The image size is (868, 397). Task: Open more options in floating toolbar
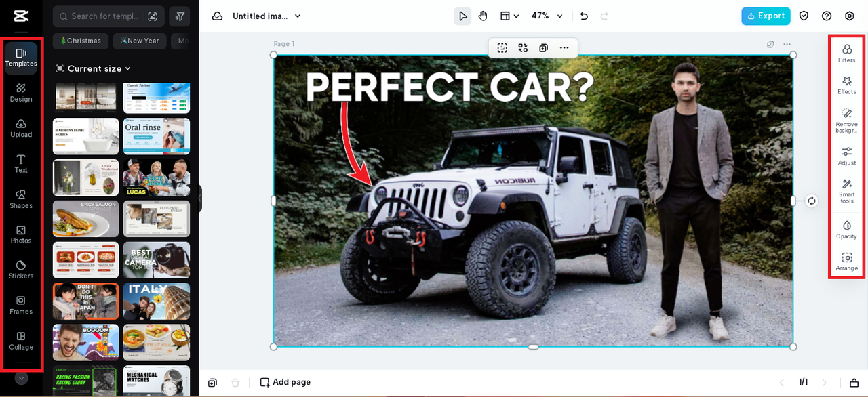coord(564,48)
